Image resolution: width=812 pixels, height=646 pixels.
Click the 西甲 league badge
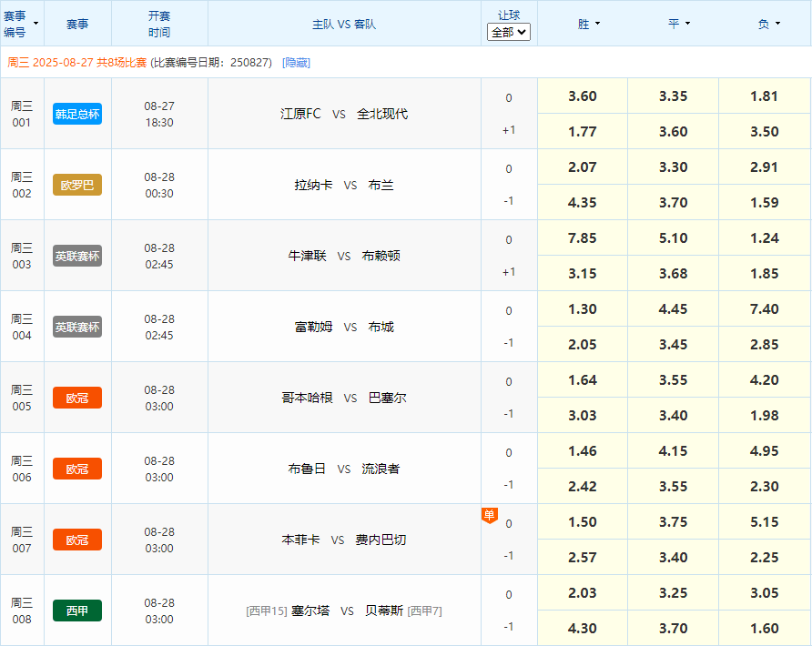click(x=77, y=611)
